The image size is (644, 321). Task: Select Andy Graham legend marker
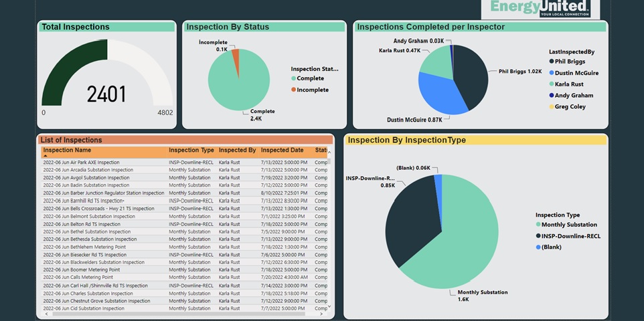(x=552, y=95)
